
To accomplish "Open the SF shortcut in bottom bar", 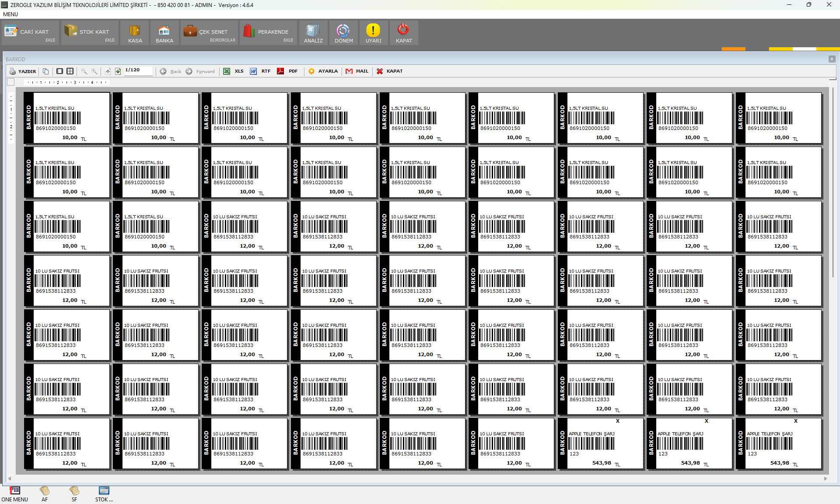I will [74, 494].
